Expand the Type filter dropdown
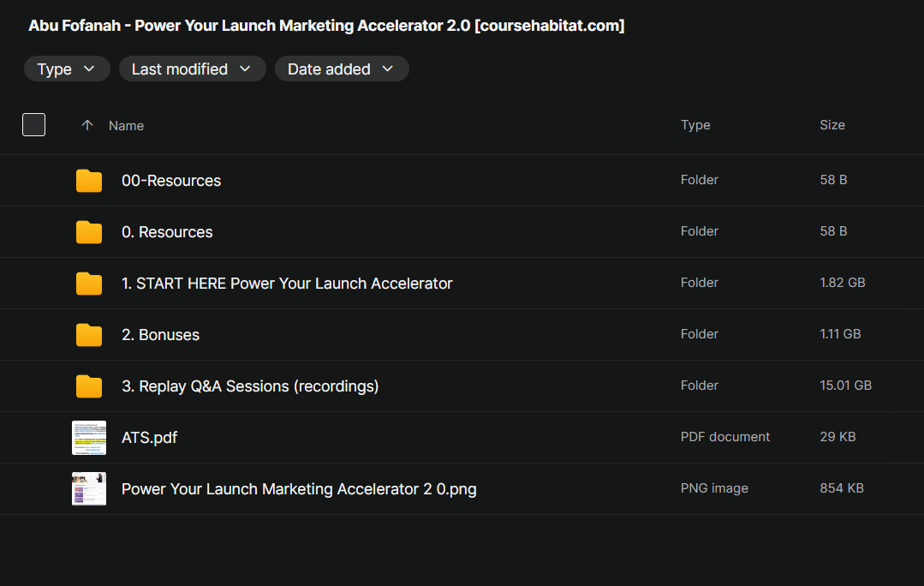Screen dimensions: 924x586 pos(67,69)
